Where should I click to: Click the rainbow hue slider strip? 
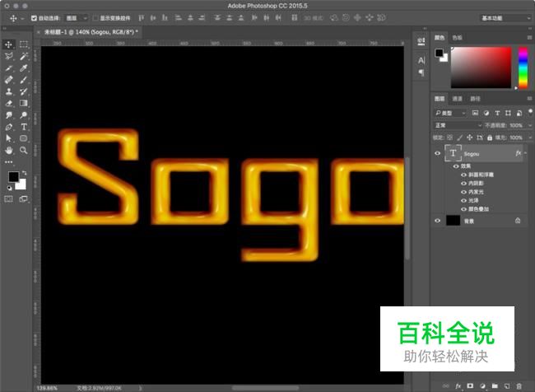[x=523, y=68]
